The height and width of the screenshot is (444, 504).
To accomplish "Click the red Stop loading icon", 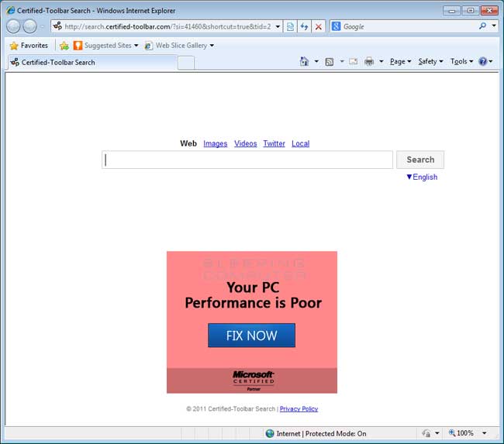I will [319, 26].
